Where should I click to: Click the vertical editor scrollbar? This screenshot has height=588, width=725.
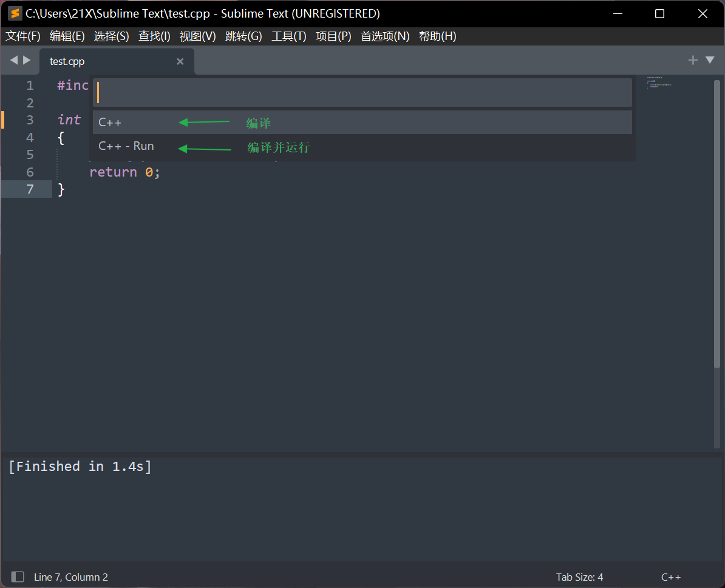(x=717, y=224)
